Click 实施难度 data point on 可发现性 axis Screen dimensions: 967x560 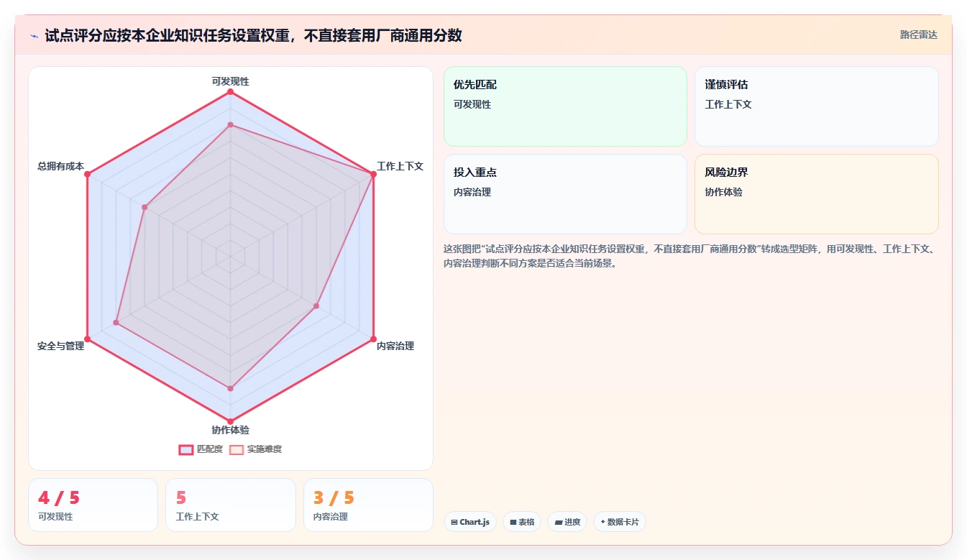(230, 125)
